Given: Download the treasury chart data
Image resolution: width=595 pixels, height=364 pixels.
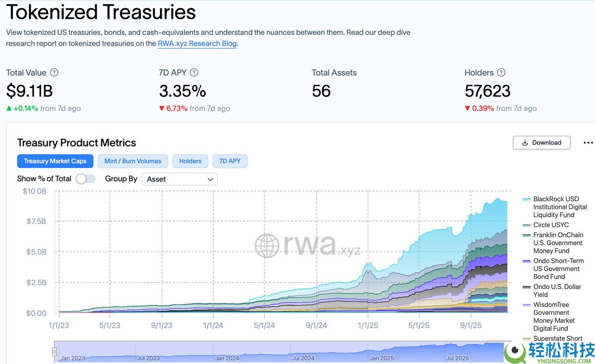Looking at the screenshot, I should (x=541, y=143).
